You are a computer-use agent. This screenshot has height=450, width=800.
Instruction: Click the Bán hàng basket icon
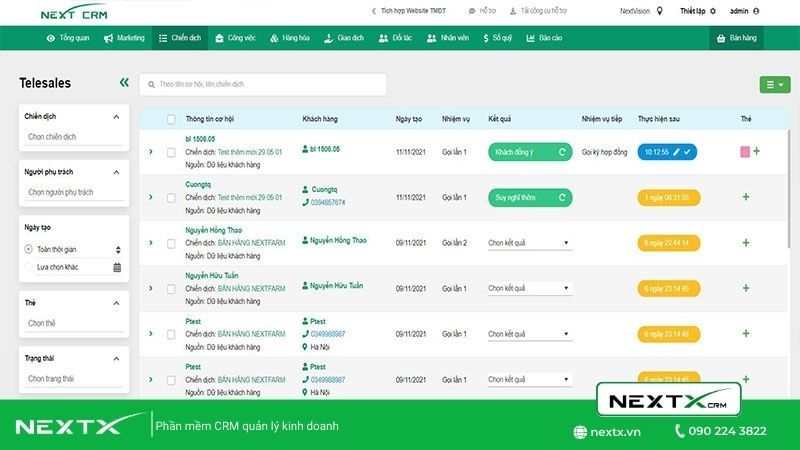point(721,38)
